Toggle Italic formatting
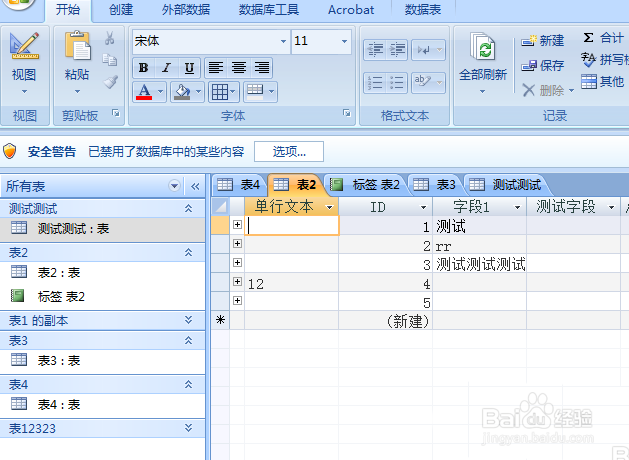The width and height of the screenshot is (629, 460). [x=166, y=68]
